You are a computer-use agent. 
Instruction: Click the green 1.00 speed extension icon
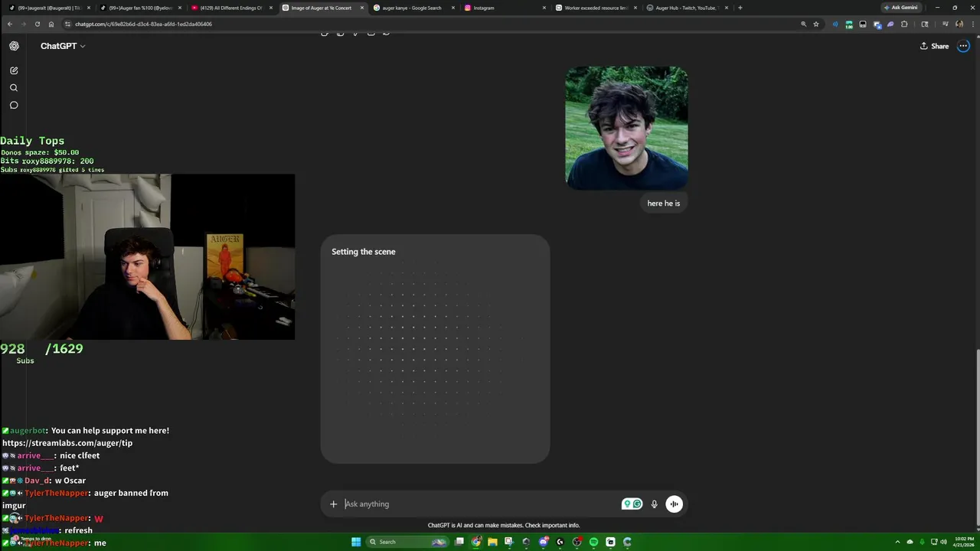pyautogui.click(x=849, y=24)
